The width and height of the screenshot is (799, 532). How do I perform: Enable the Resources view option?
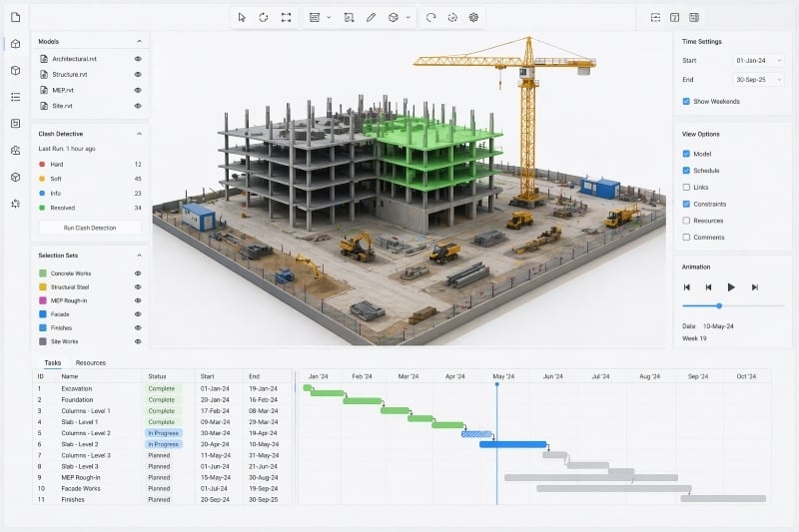click(686, 221)
